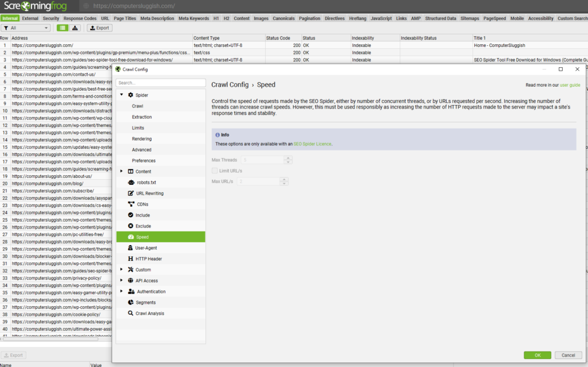Click the filter funnel icon

pyautogui.click(x=6, y=28)
